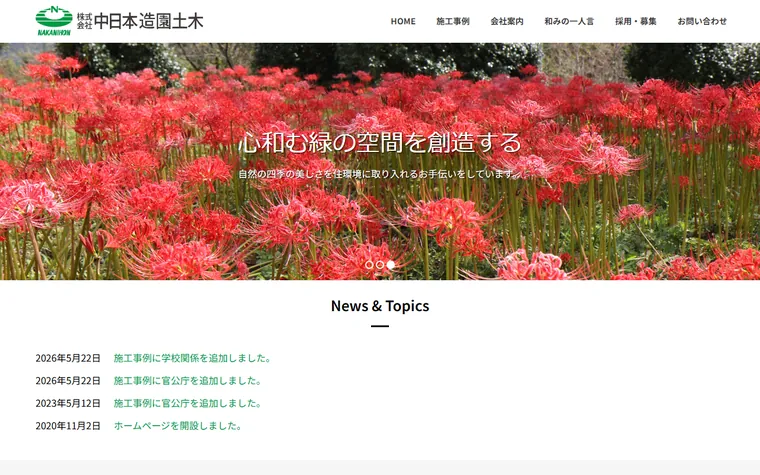The image size is (760, 475).
Task: Open news 施工事例に学校関係を追加しました。
Action: pyautogui.click(x=192, y=358)
